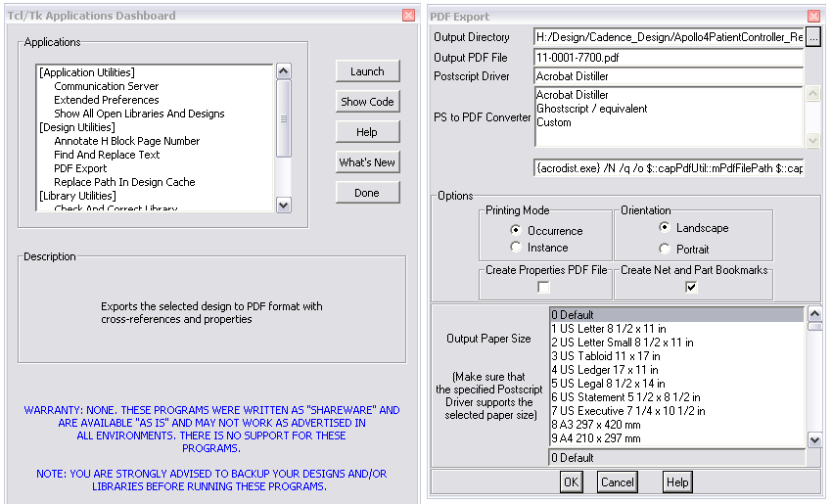Choose Portrait orientation
The width and height of the screenshot is (832, 504).
point(666,249)
